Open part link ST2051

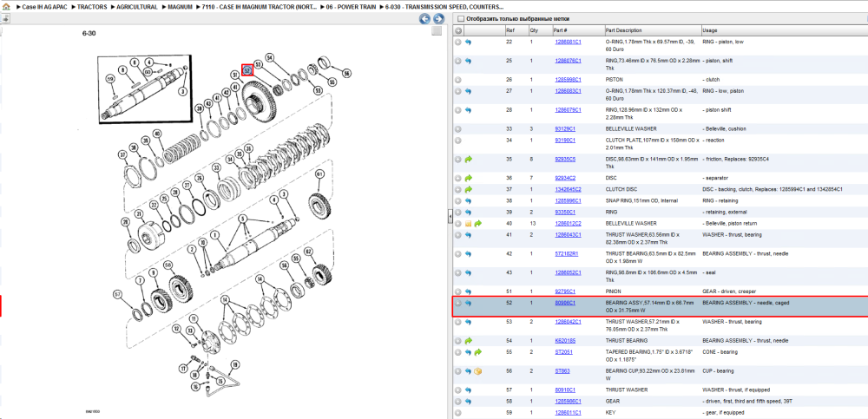click(562, 352)
